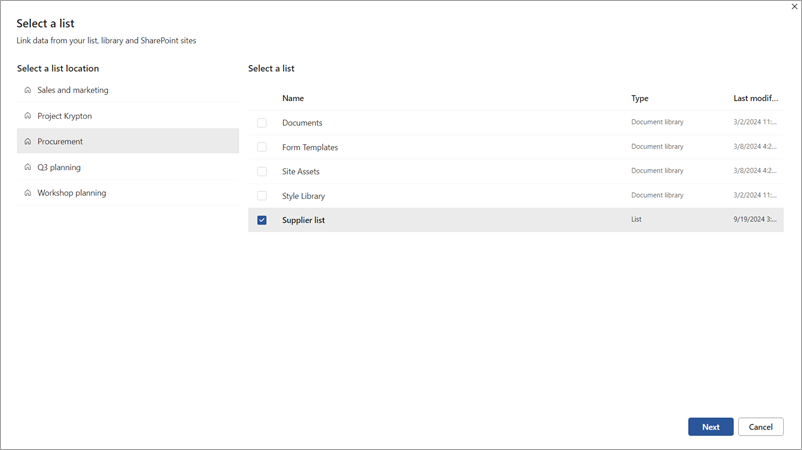
Task: Select the Sales and marketing location
Action: point(128,90)
